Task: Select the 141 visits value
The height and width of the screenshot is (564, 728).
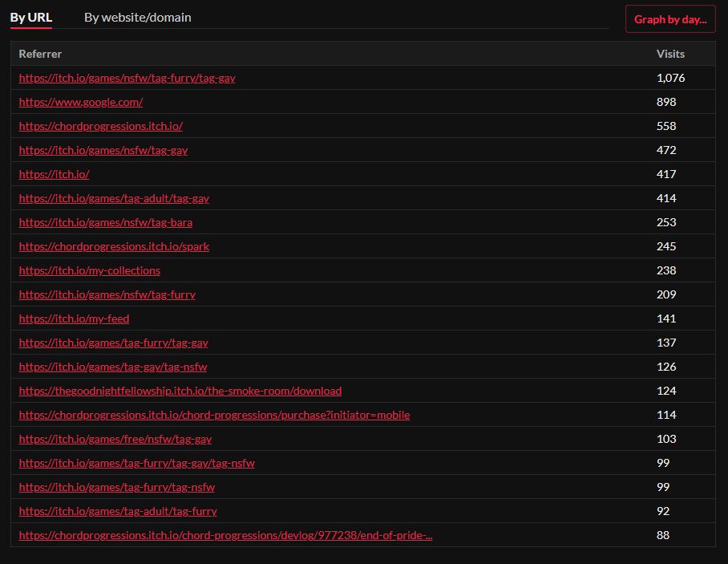Action: coord(666,319)
